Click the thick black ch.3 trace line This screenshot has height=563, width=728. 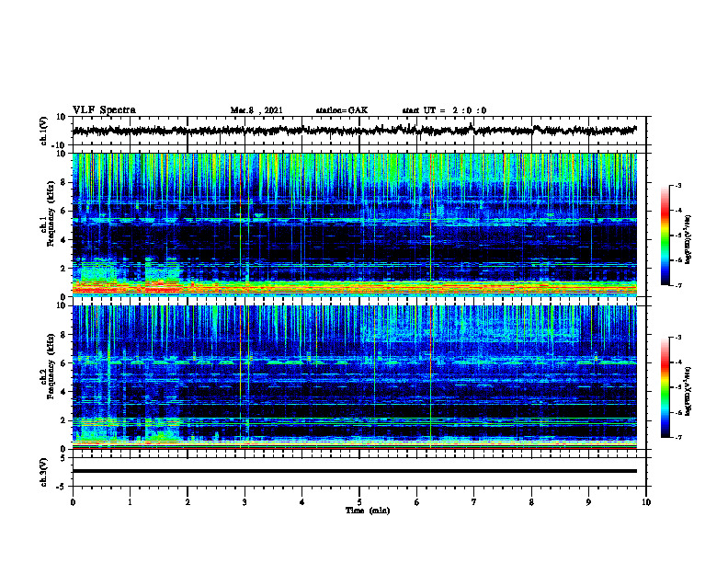[355, 471]
